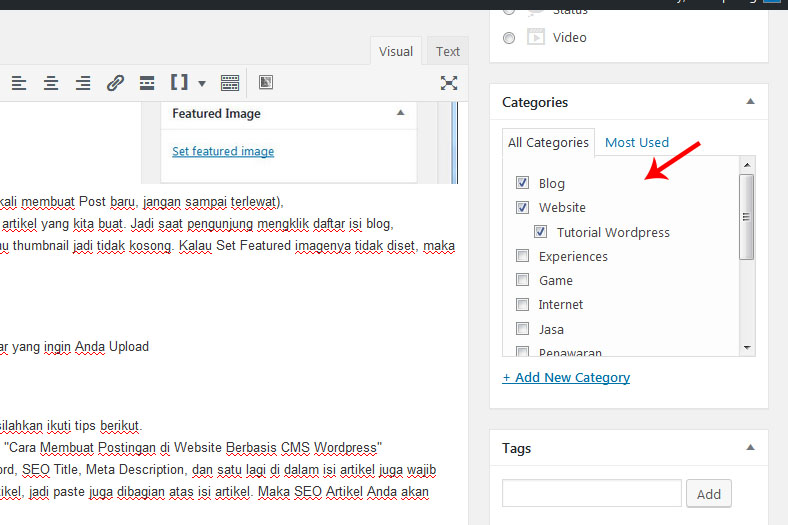
Task: Uncheck the Blog category
Action: coord(523,183)
